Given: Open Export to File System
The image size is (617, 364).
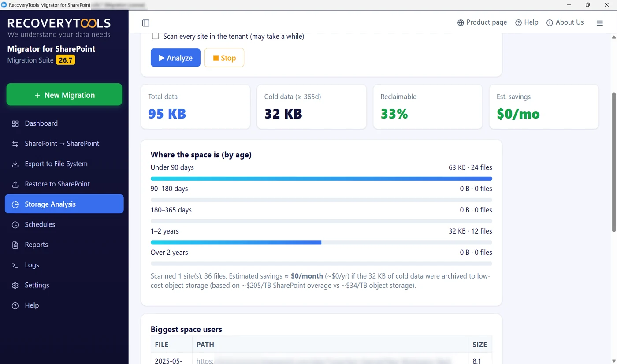Looking at the screenshot, I should (x=64, y=164).
